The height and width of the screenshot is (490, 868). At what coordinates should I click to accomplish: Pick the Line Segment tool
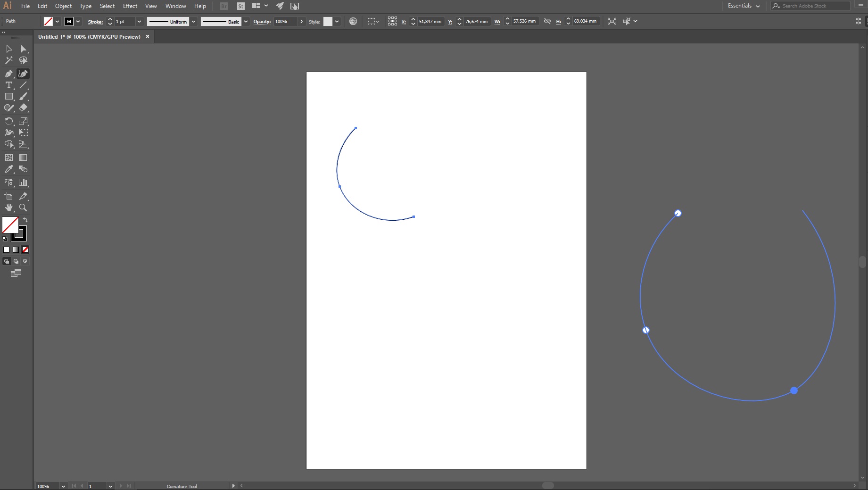(23, 85)
